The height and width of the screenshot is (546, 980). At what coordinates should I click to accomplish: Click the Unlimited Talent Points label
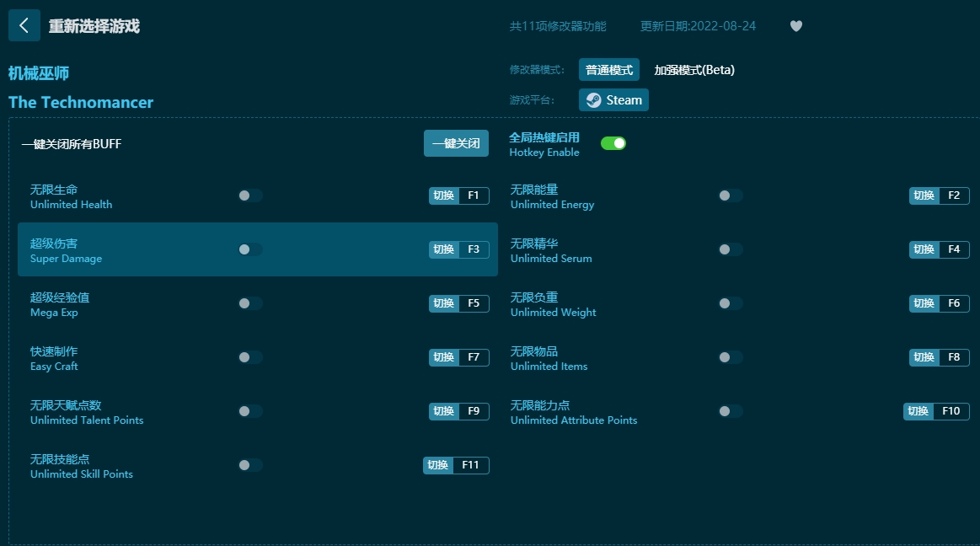coord(87,420)
